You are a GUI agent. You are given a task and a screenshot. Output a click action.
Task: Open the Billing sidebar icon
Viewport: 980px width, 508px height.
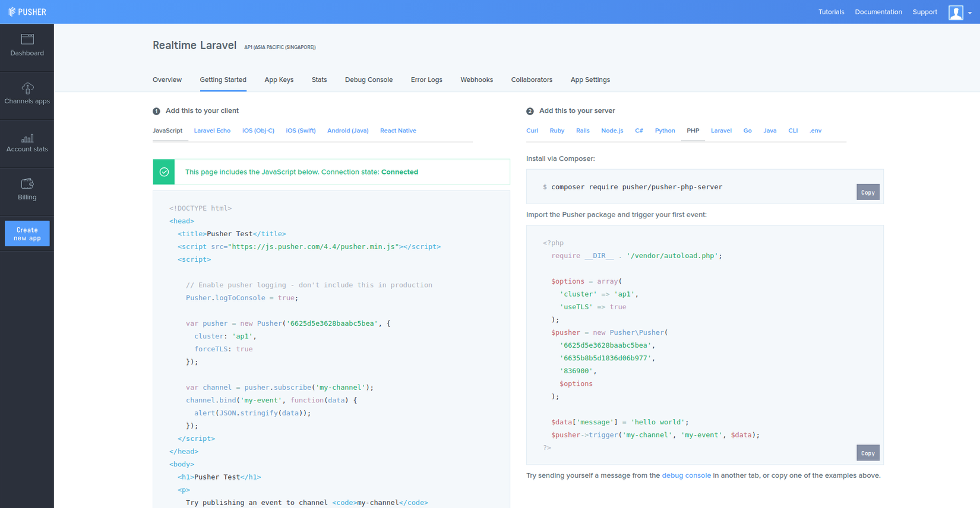click(x=27, y=190)
